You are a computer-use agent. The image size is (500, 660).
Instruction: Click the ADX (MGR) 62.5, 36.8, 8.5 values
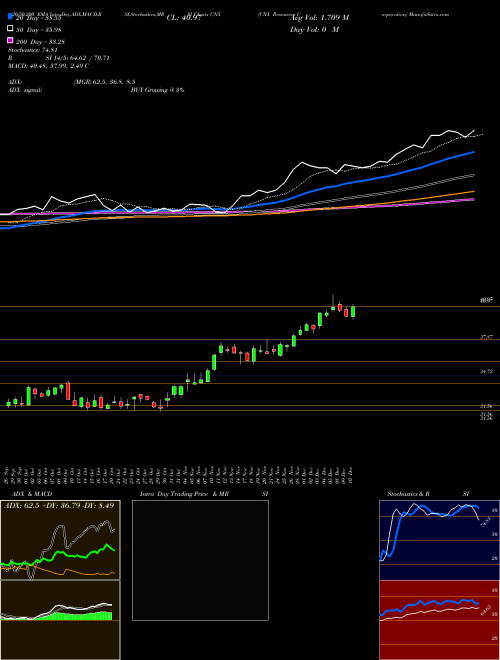point(104,82)
